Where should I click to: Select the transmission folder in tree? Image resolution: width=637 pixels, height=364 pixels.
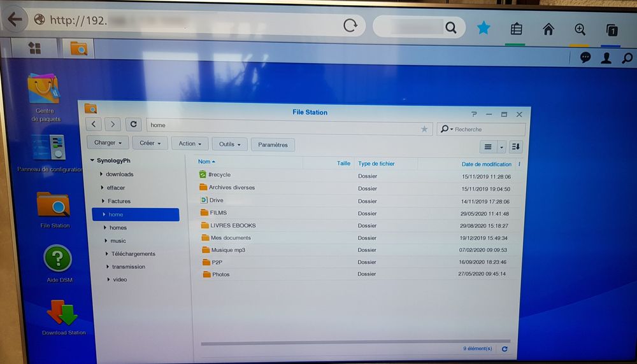point(129,267)
